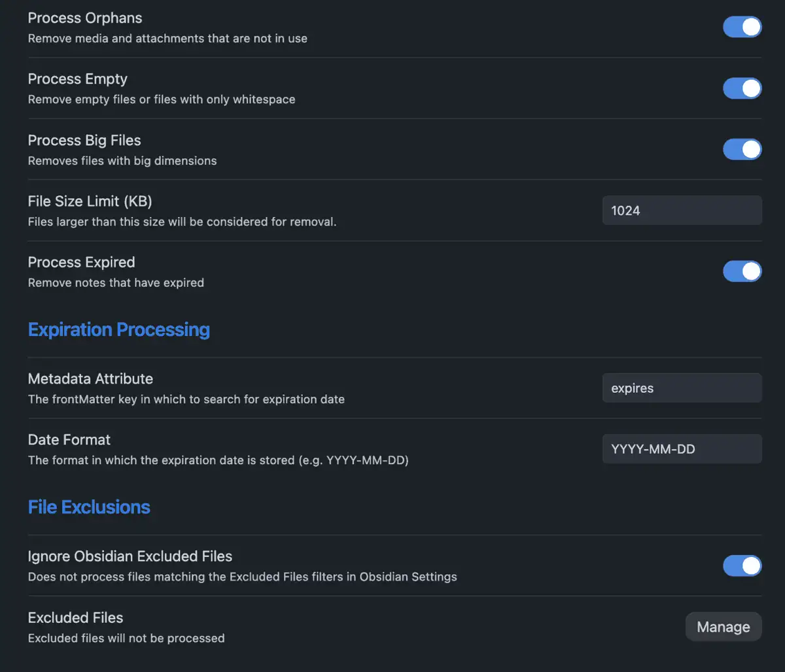The image size is (785, 672).
Task: Click the 'Process Big Files' setting title text
Action: 84,141
